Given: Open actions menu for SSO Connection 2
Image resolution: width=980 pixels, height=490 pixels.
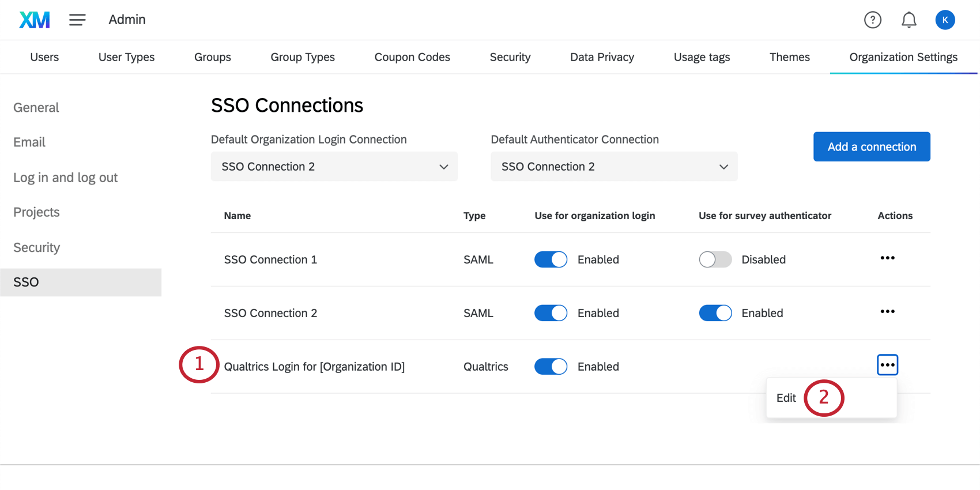Looking at the screenshot, I should (888, 312).
